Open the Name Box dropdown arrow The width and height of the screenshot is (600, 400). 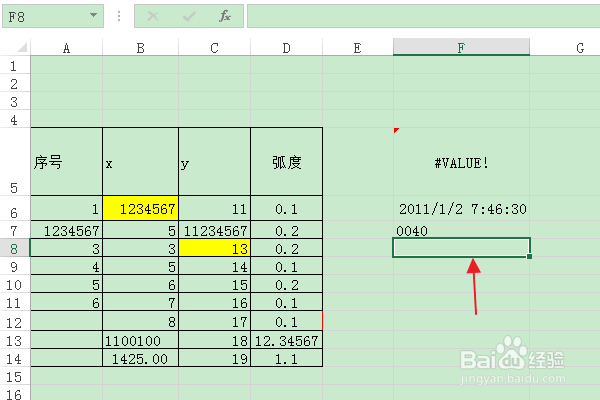(93, 15)
